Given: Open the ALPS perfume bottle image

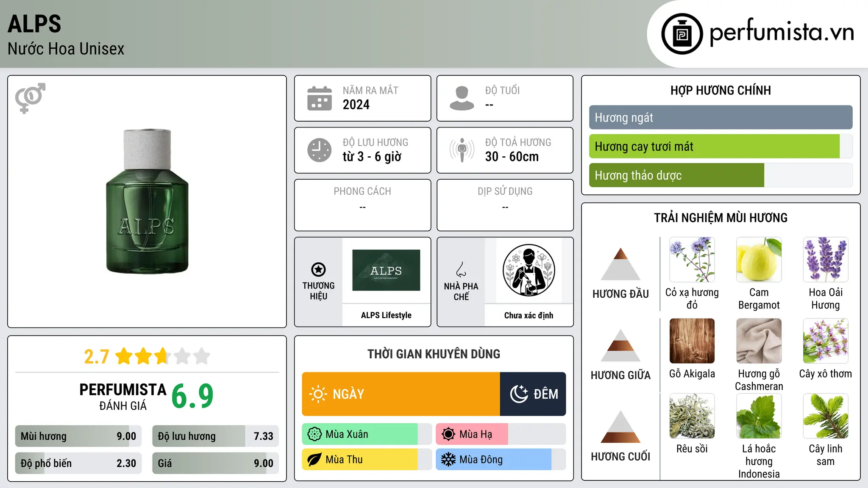Looking at the screenshot, I should click(147, 201).
